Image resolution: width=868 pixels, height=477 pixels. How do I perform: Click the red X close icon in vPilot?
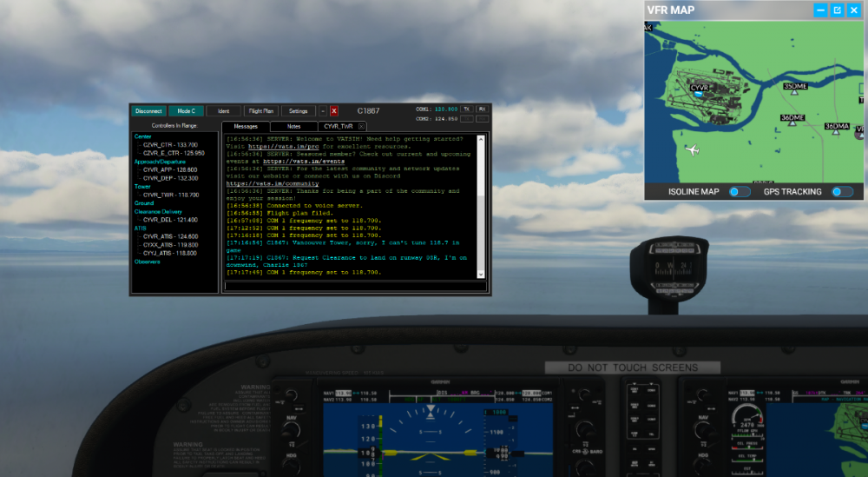click(x=334, y=111)
